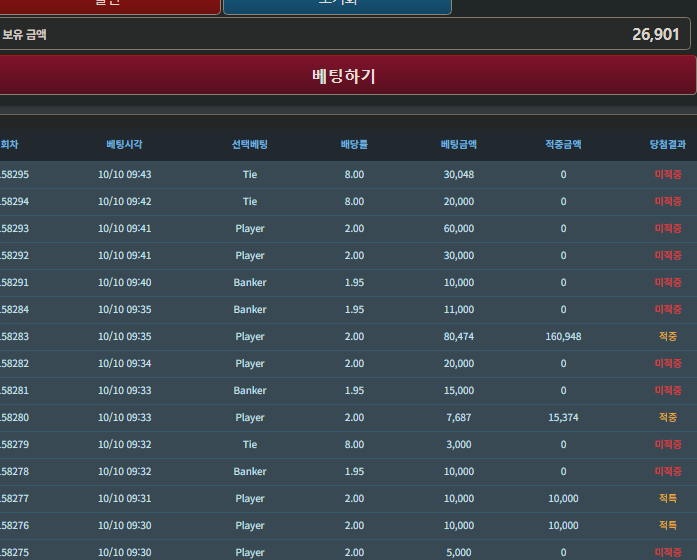Select round number 58293
The image size is (697, 560).
(14, 228)
